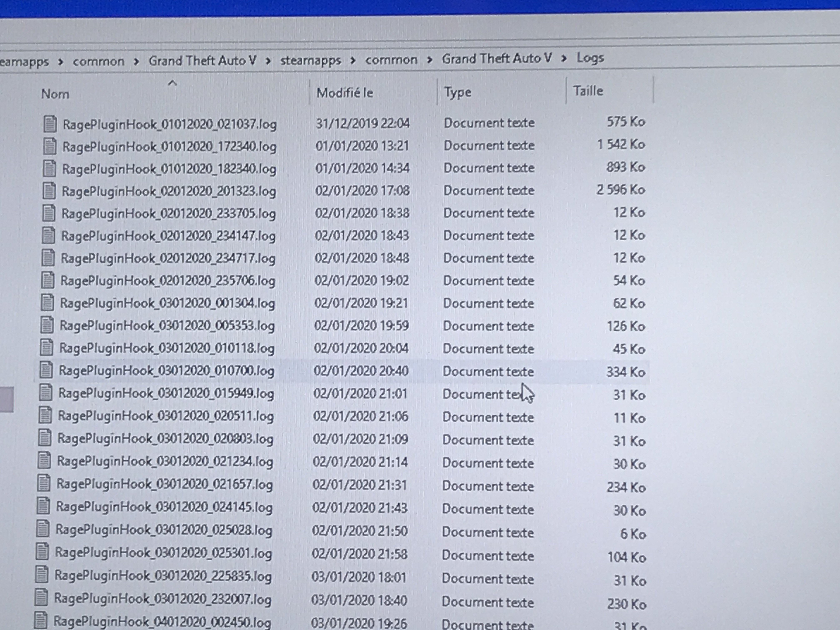Screen dimensions: 840x630
Task: Select RagePluginHook_03012020_015949.log file name
Action: click(x=166, y=393)
